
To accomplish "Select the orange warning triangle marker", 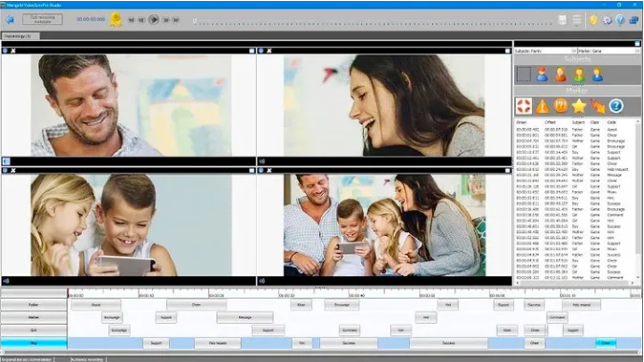I will (x=542, y=105).
